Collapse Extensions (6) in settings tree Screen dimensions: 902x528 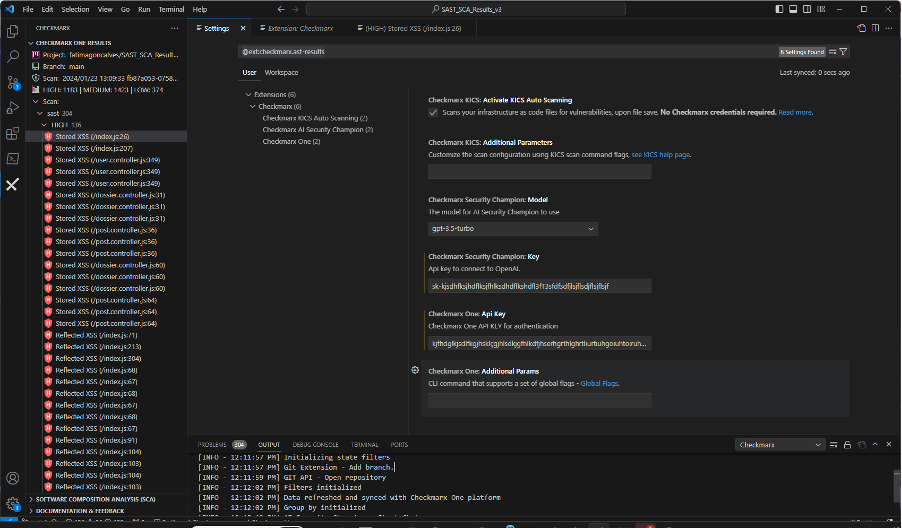(249, 94)
